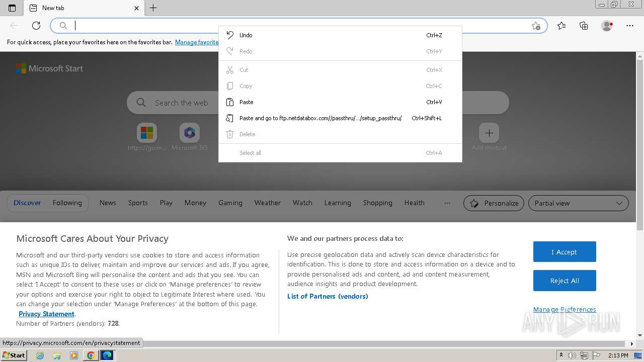The image size is (644, 362).
Task: Open the Weather category
Action: 268,203
